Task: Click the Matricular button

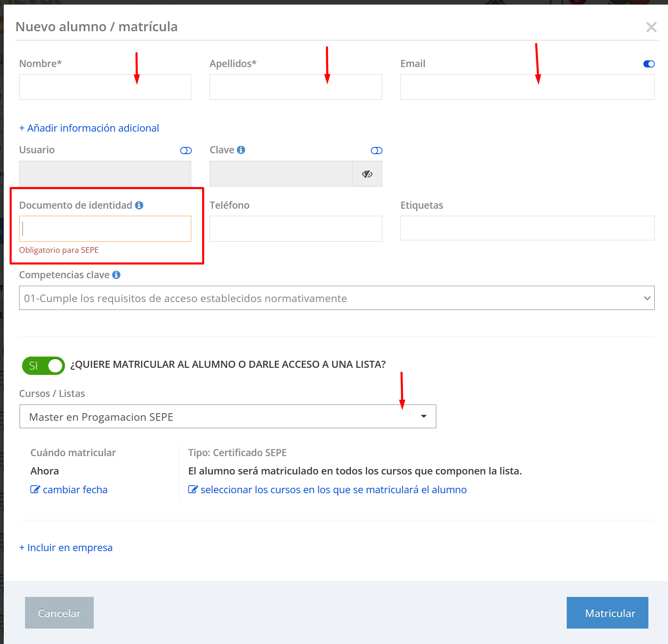Action: click(608, 613)
